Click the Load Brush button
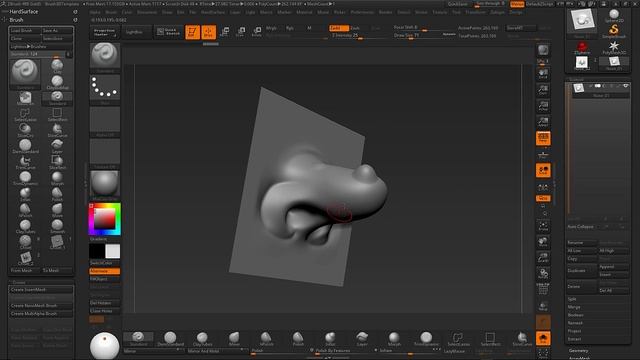The image size is (640, 360). [25, 31]
